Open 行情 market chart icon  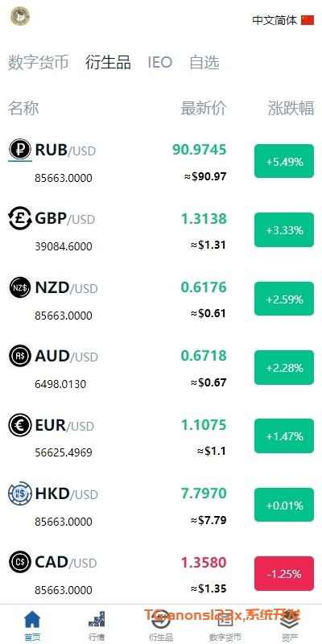97,619
